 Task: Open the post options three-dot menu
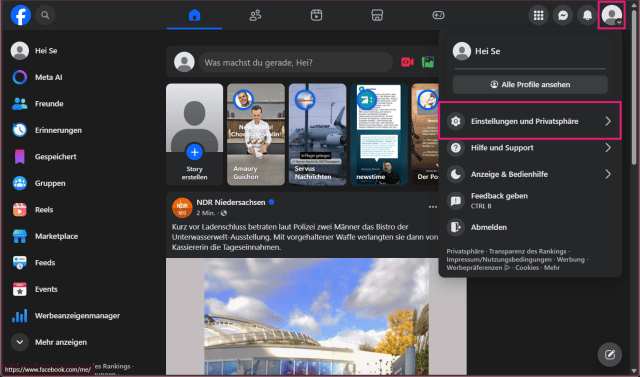point(433,207)
